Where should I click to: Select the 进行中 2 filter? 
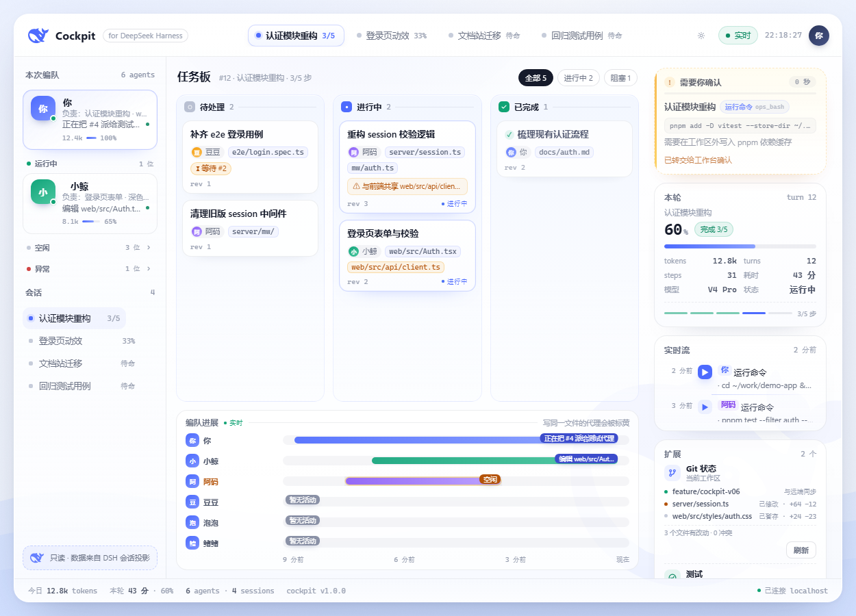click(x=579, y=78)
